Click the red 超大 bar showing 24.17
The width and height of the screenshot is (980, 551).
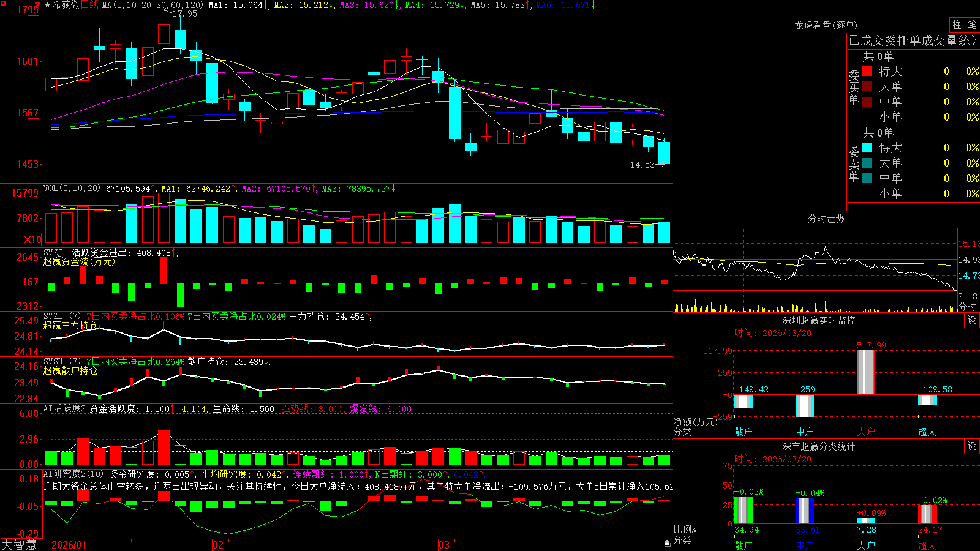click(x=927, y=514)
